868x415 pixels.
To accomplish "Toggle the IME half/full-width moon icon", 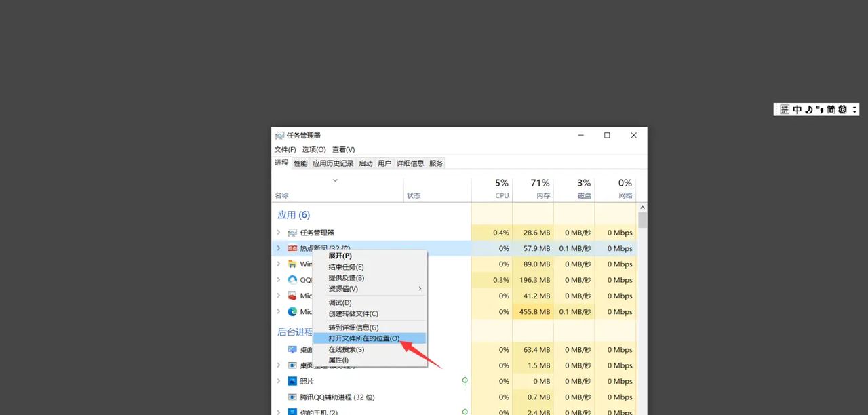I will coord(808,109).
